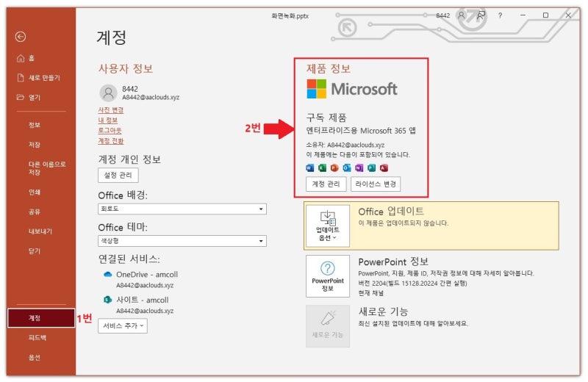
Task: Click the 새로운 기능 button
Action: pyautogui.click(x=328, y=326)
